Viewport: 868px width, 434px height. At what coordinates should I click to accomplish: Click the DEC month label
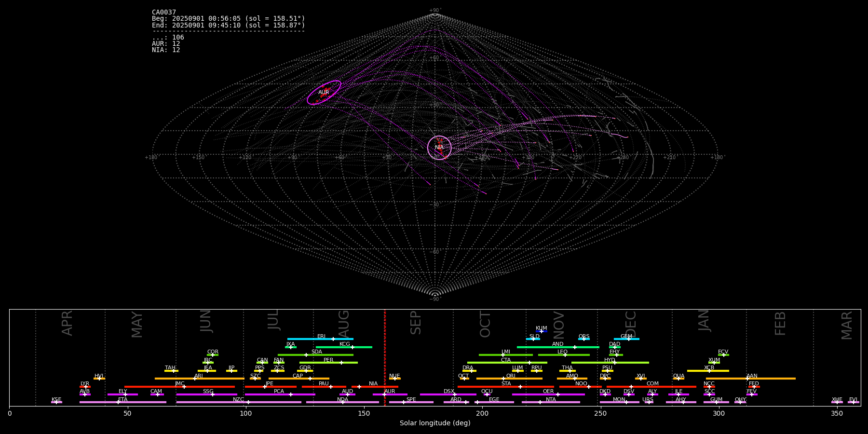point(631,324)
